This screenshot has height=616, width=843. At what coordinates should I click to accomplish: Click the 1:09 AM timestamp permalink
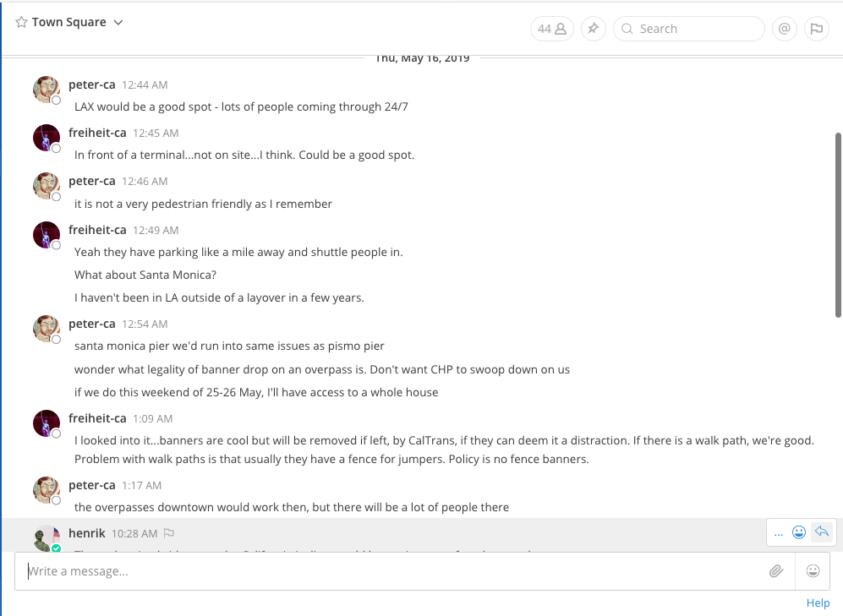pyautogui.click(x=152, y=418)
